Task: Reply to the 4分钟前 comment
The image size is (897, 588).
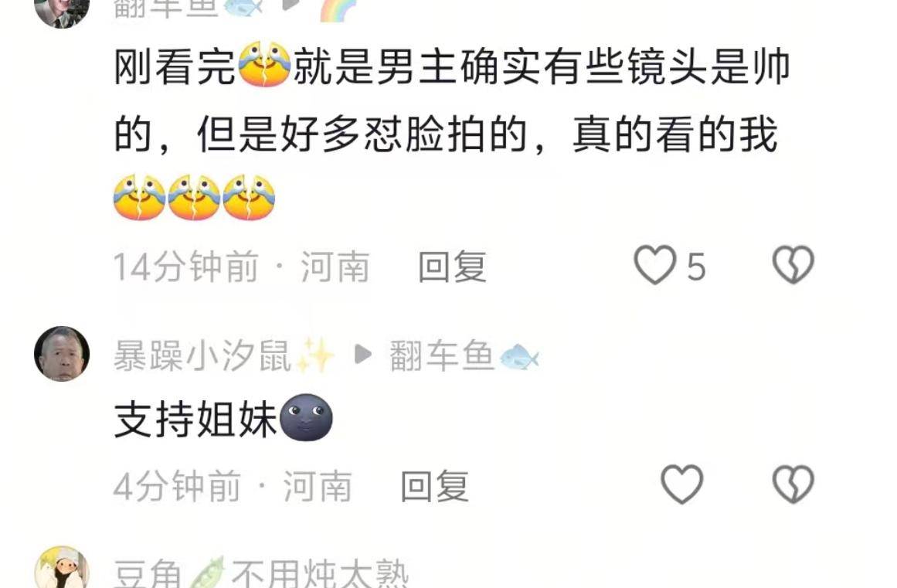Action: 435,486
